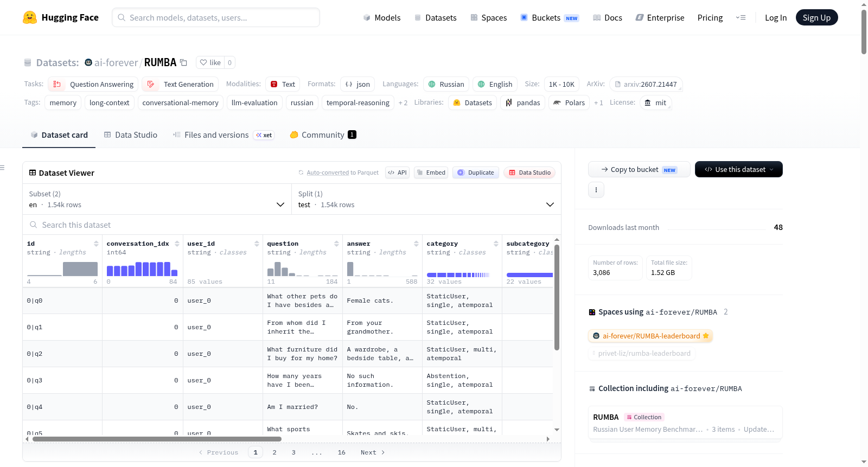868x467 pixels.
Task: Open Enterprise in top navigation
Action: coord(660,17)
